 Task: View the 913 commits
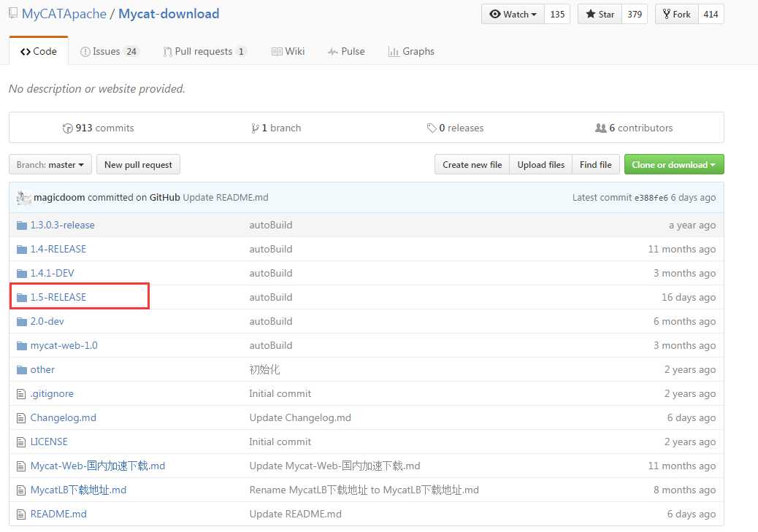98,128
